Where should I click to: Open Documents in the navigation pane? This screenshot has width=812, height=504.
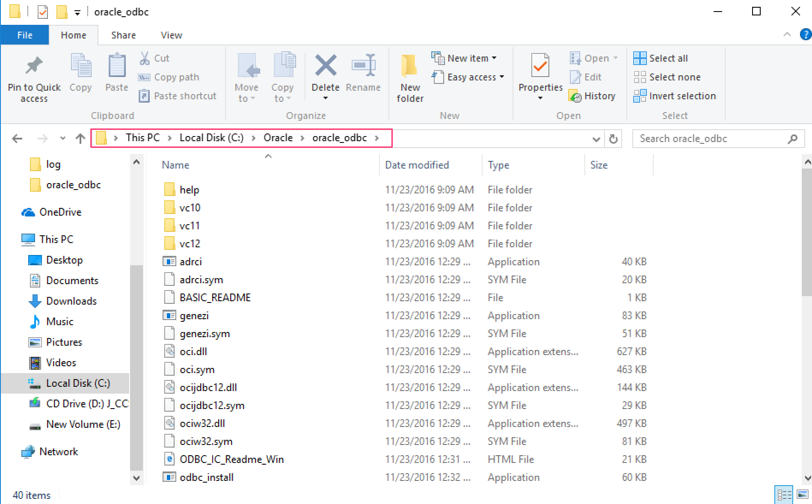coord(72,281)
